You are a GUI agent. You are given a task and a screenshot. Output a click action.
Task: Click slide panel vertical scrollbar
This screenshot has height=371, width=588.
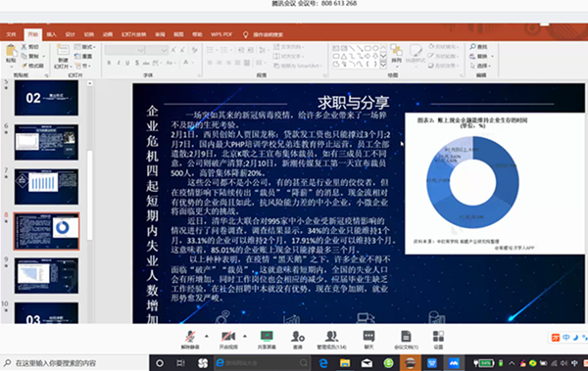coord(89,195)
